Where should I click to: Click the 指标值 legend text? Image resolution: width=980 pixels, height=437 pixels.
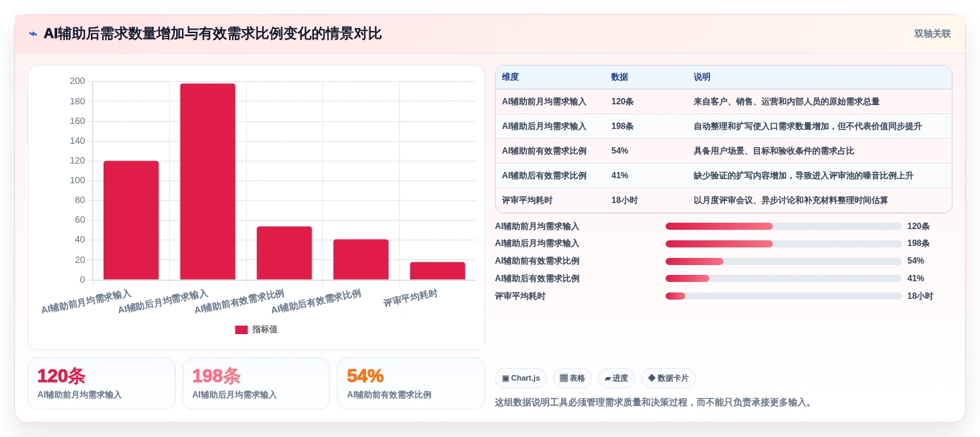[x=264, y=330]
